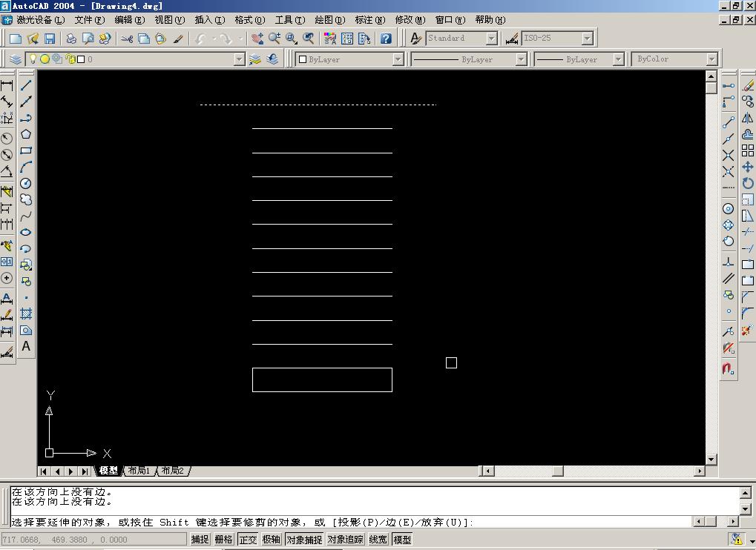The image size is (756, 550).
Task: Click the last layout tab arrow
Action: [85, 471]
